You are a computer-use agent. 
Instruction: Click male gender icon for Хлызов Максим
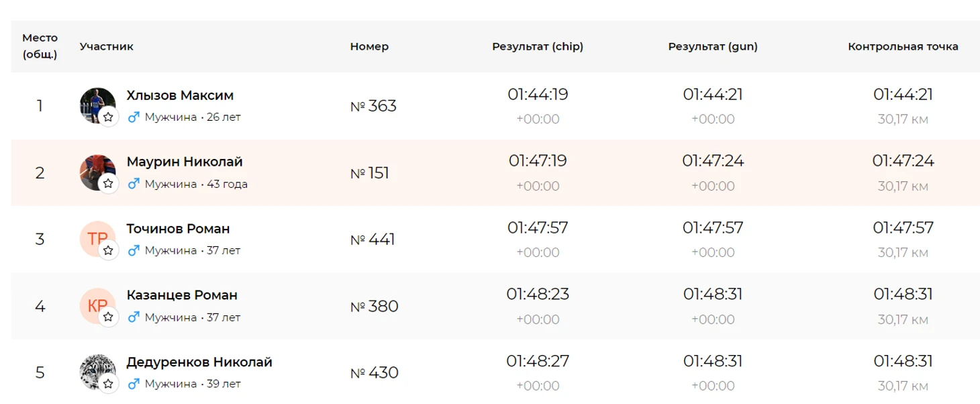click(133, 117)
